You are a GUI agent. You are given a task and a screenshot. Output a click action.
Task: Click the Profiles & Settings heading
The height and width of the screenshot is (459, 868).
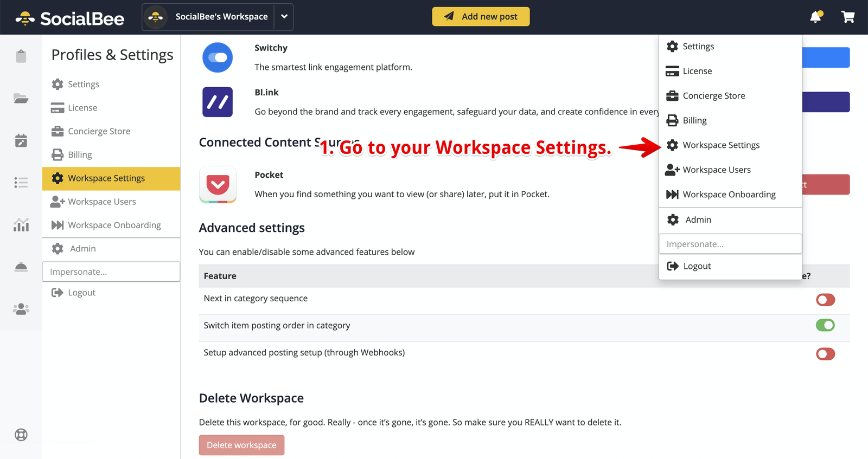point(112,55)
